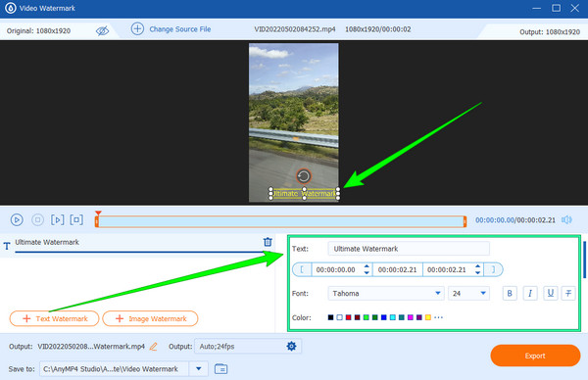Click the Stop playback button

pyautogui.click(x=37, y=219)
